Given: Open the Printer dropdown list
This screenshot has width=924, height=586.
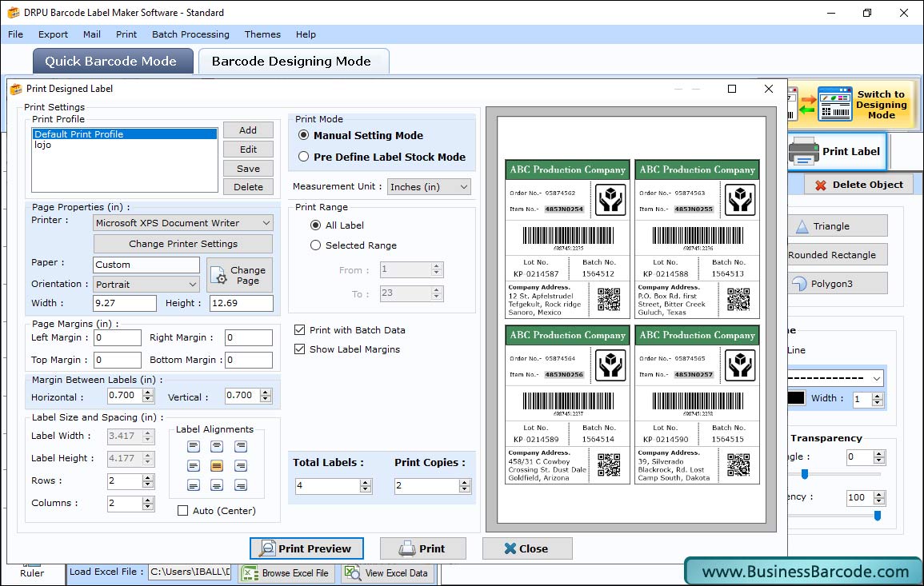Looking at the screenshot, I should click(182, 222).
